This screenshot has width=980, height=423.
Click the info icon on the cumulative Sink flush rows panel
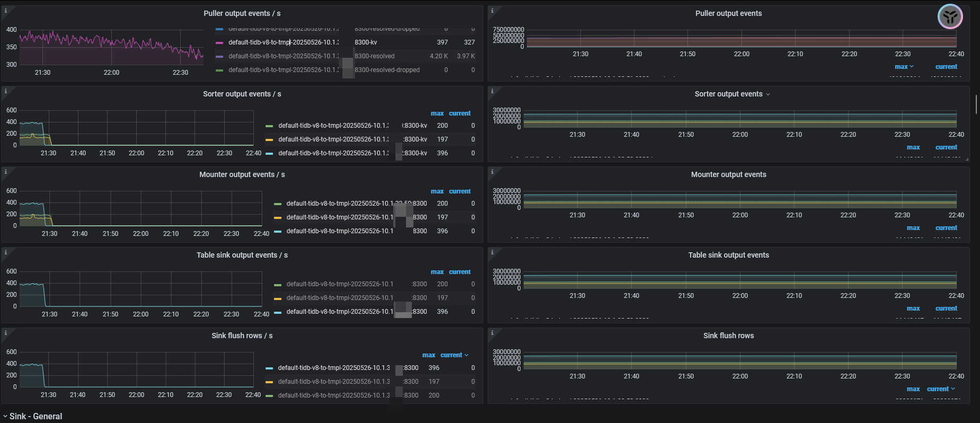pyautogui.click(x=492, y=333)
